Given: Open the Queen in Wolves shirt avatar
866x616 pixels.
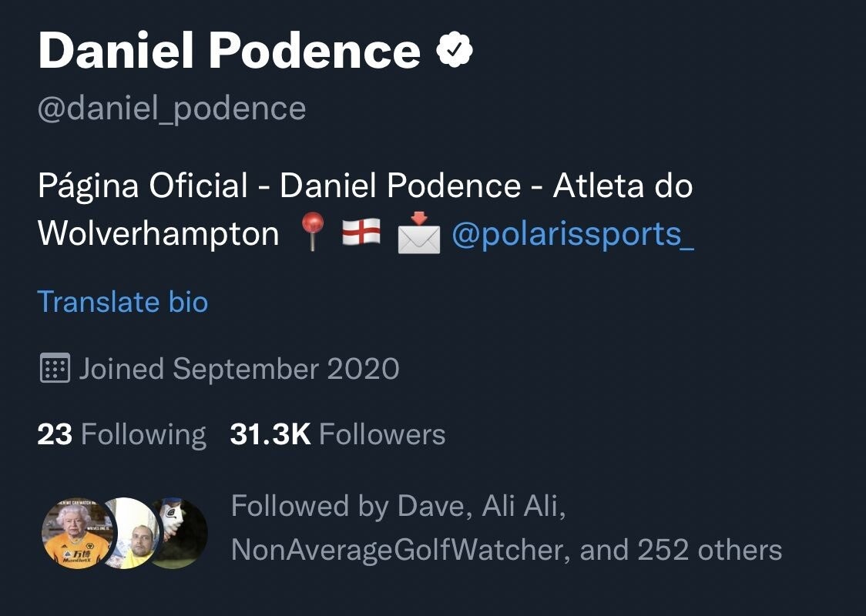Looking at the screenshot, I should [76, 533].
